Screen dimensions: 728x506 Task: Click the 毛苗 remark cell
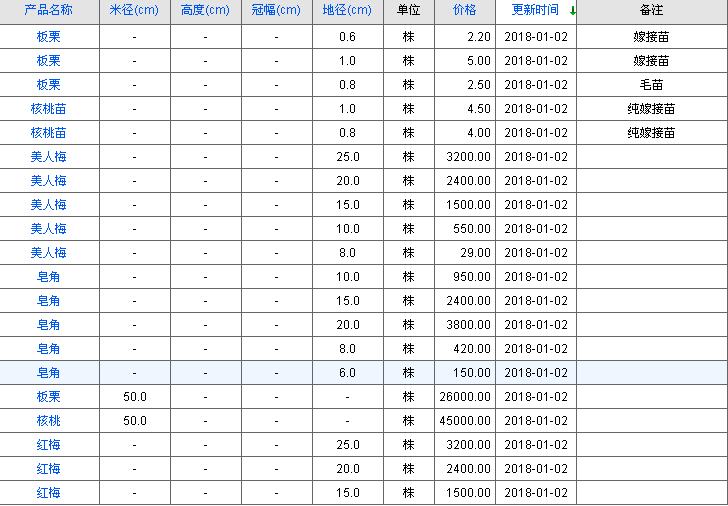tap(651, 85)
